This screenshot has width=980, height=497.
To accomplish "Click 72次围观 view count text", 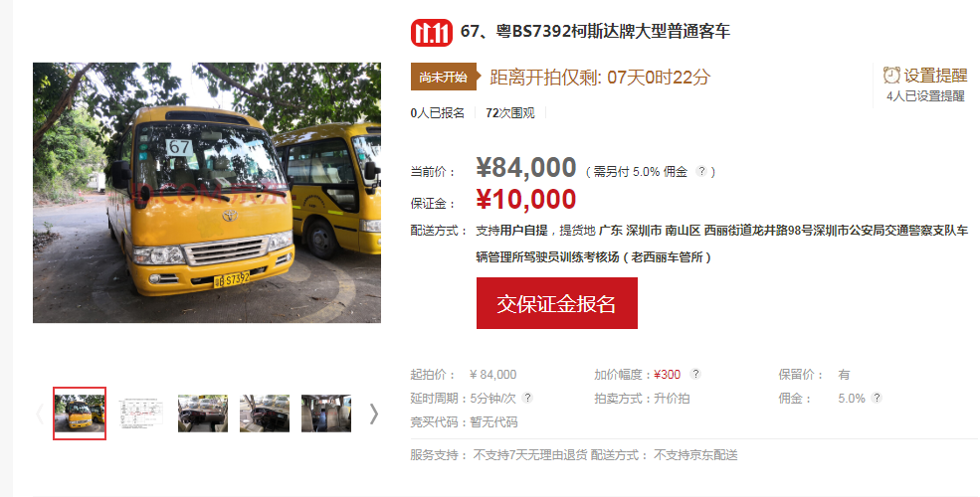I will [x=510, y=113].
